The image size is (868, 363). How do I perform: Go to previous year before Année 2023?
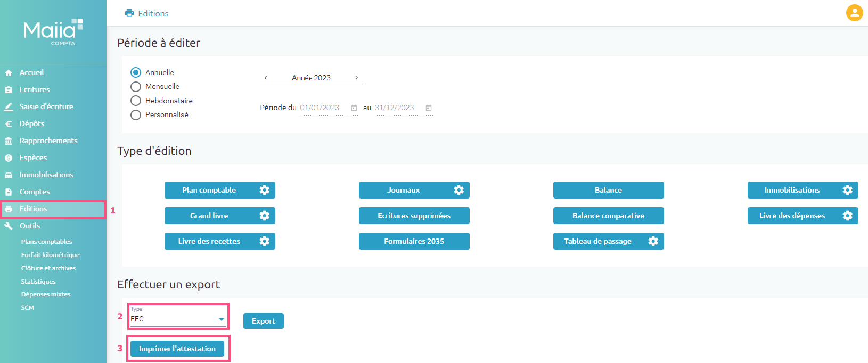(x=266, y=78)
